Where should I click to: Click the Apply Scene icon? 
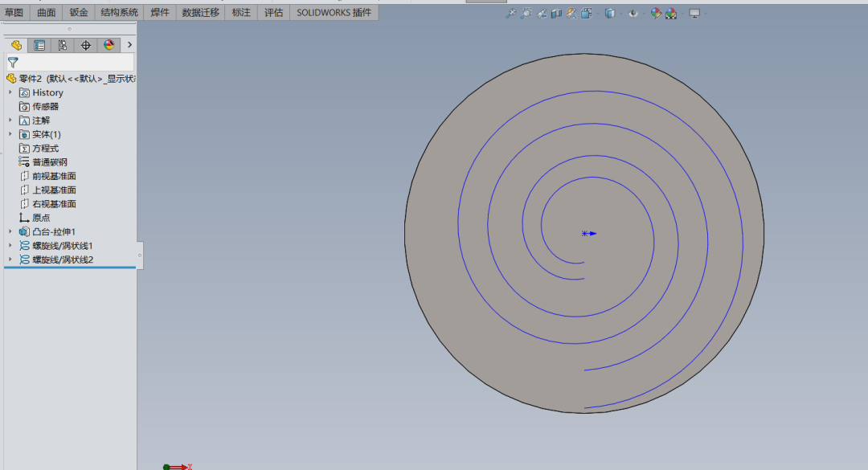click(671, 14)
